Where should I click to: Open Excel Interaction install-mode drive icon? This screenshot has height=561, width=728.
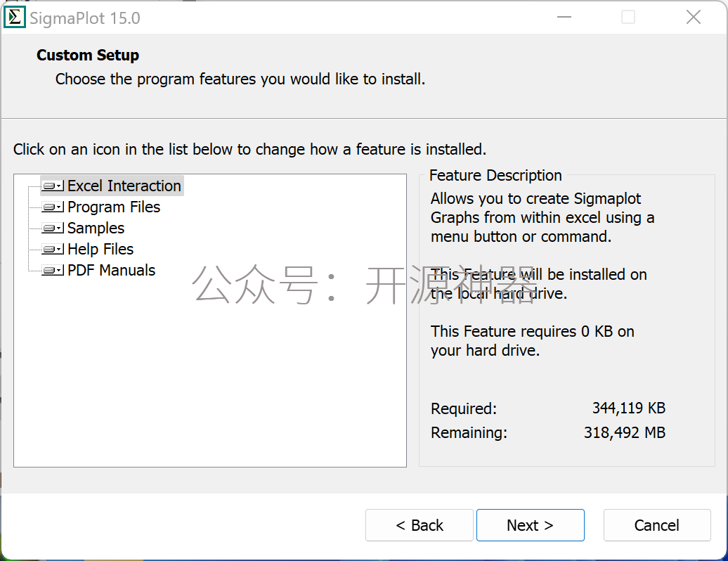(53, 186)
